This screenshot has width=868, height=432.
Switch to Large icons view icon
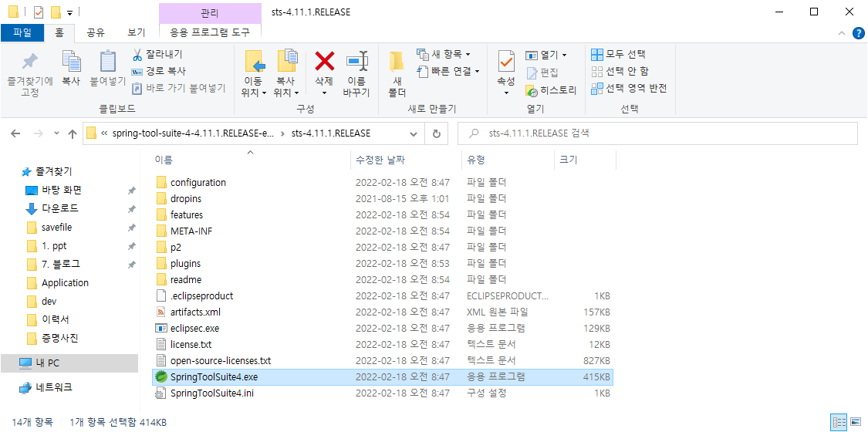pos(857,424)
